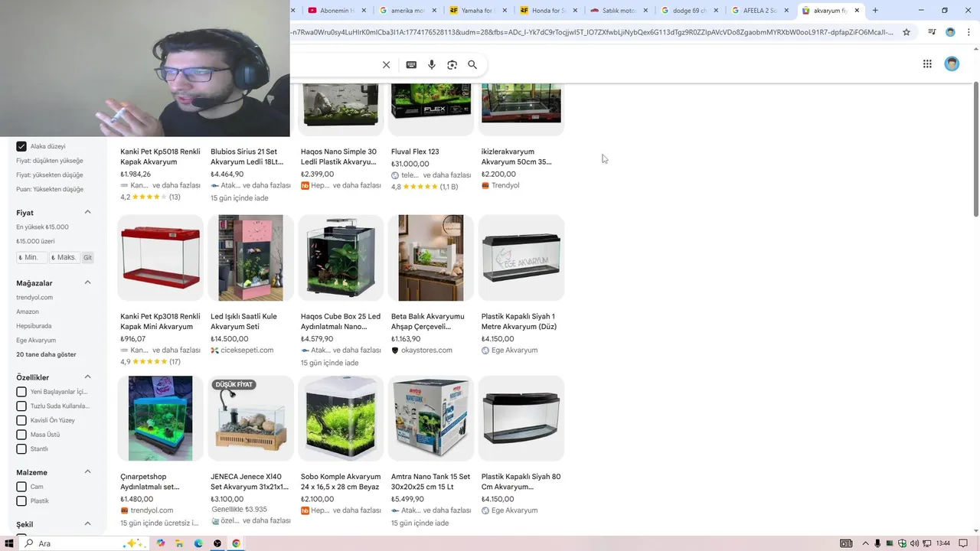Screen dimensions: 980x551
Task: Filter by trendyol.com store
Action: pyautogui.click(x=34, y=297)
